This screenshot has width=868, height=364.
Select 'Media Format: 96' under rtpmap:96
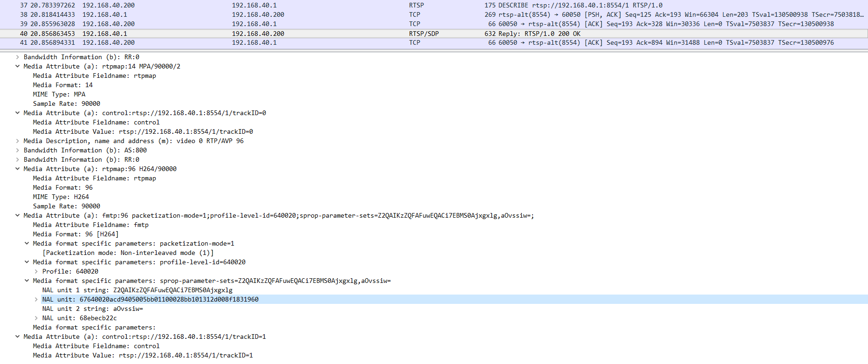pos(63,187)
